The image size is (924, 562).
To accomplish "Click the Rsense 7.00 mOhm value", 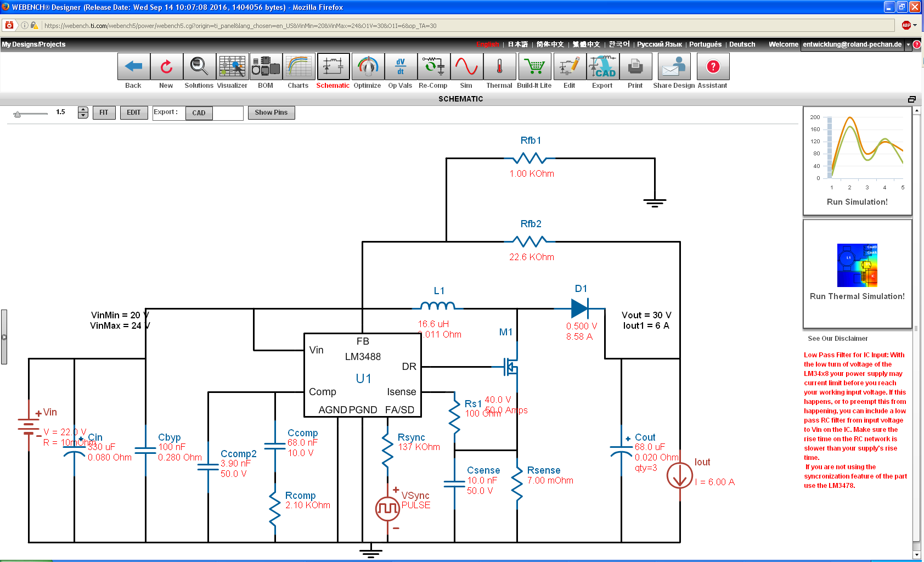I will click(x=550, y=481).
